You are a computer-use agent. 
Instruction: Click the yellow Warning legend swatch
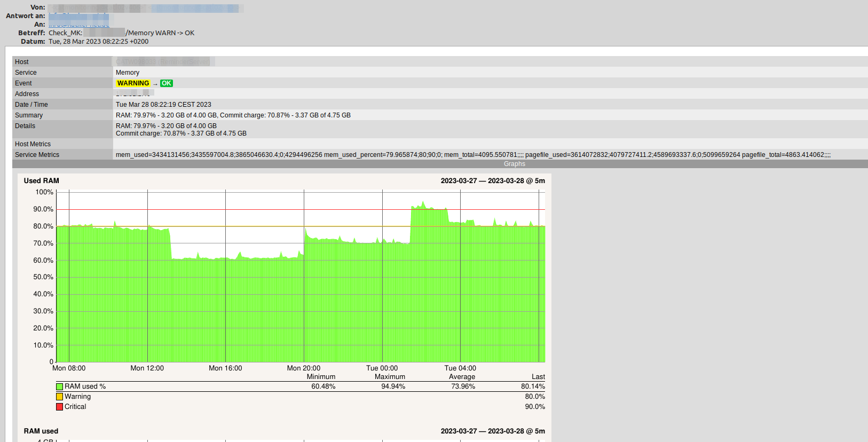[60, 397]
